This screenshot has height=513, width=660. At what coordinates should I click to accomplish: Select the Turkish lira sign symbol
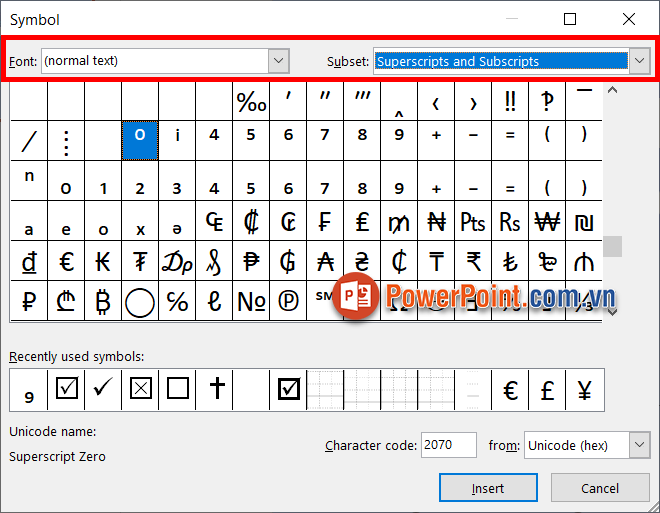click(x=510, y=260)
